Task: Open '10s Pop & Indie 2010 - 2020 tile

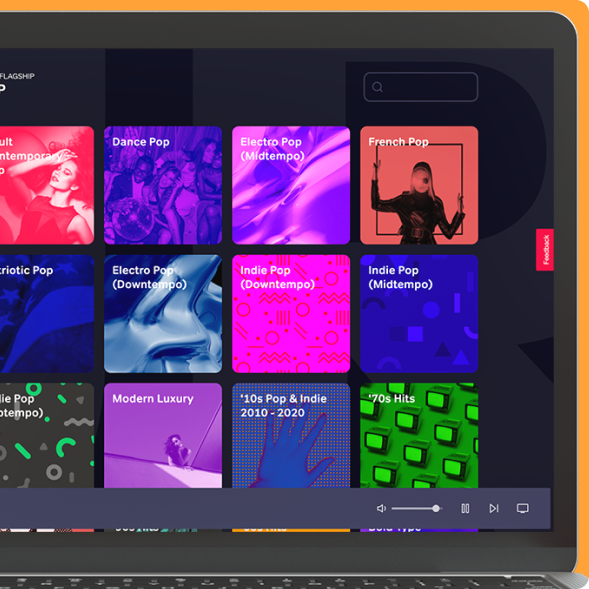Action: pos(291,435)
